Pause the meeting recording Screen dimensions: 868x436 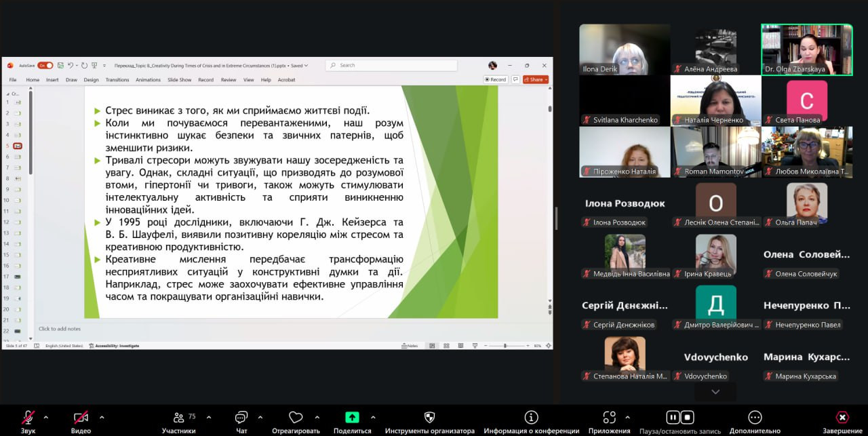click(673, 417)
